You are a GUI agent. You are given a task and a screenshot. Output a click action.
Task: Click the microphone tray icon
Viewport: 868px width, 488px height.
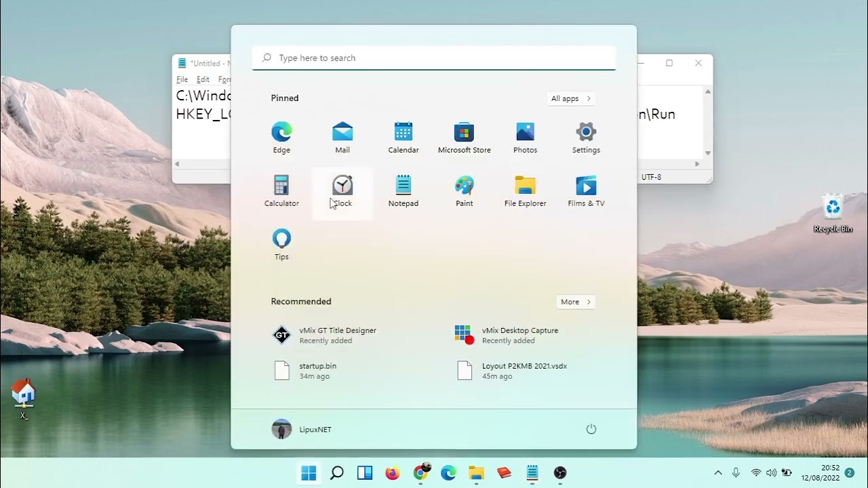pos(736,473)
